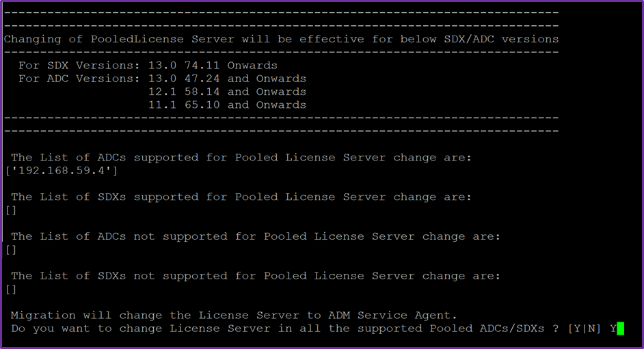The height and width of the screenshot is (349, 644).
Task: Click the typed Y answer at the prompt
Action: point(613,329)
